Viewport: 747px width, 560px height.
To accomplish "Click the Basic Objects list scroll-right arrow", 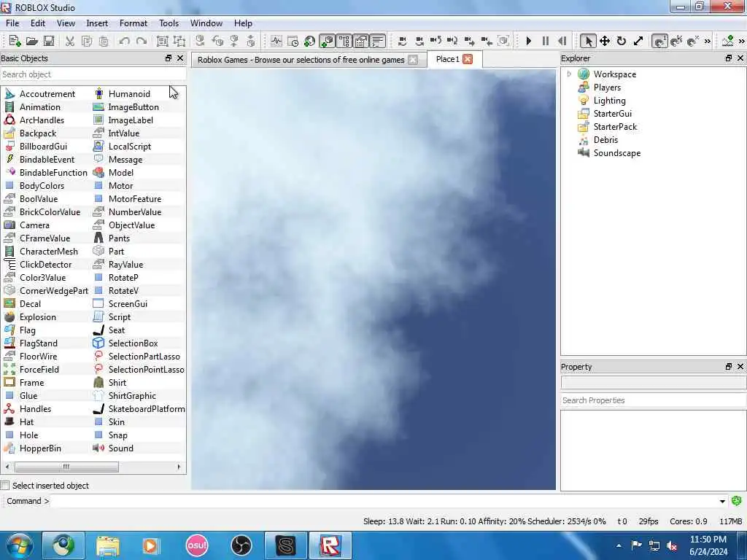I will click(179, 467).
